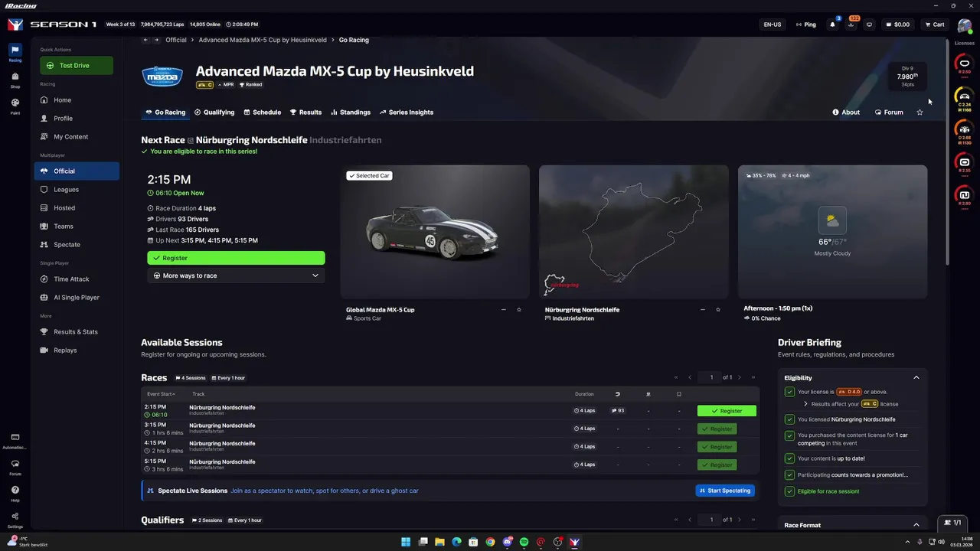This screenshot has height=551, width=980.
Task: Register for the 3:15 PM race row
Action: click(717, 429)
